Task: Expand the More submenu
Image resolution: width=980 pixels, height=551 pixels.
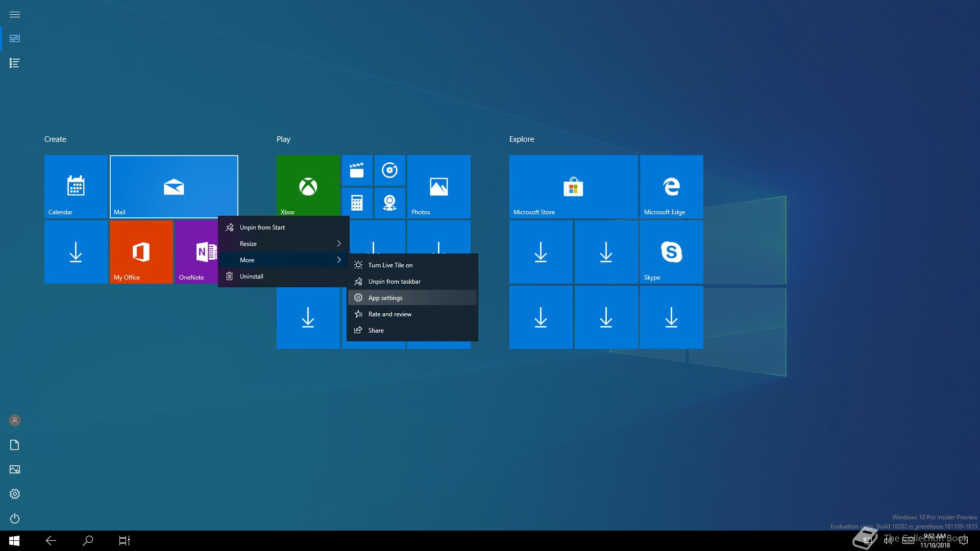Action: click(x=284, y=260)
